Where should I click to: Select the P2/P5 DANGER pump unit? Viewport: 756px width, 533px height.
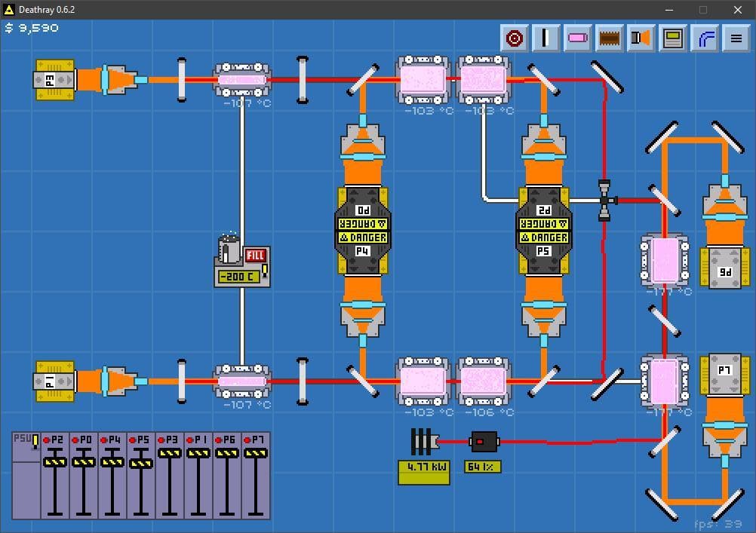[x=544, y=231]
